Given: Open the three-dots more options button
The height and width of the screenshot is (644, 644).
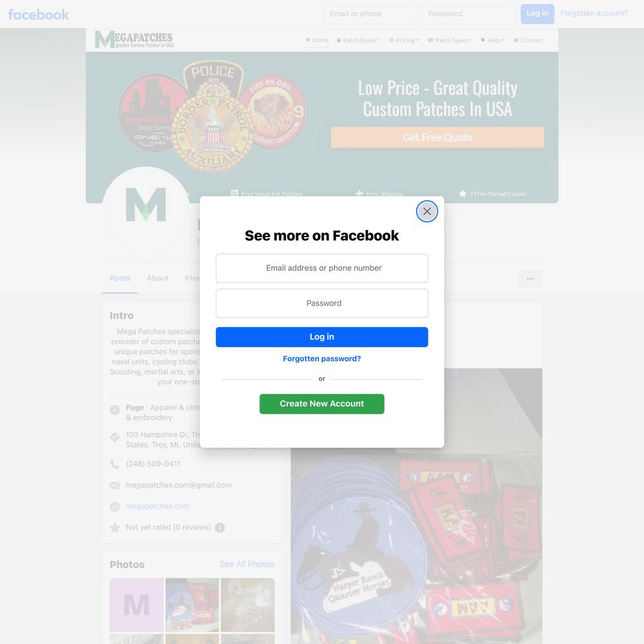Looking at the screenshot, I should pyautogui.click(x=530, y=278).
